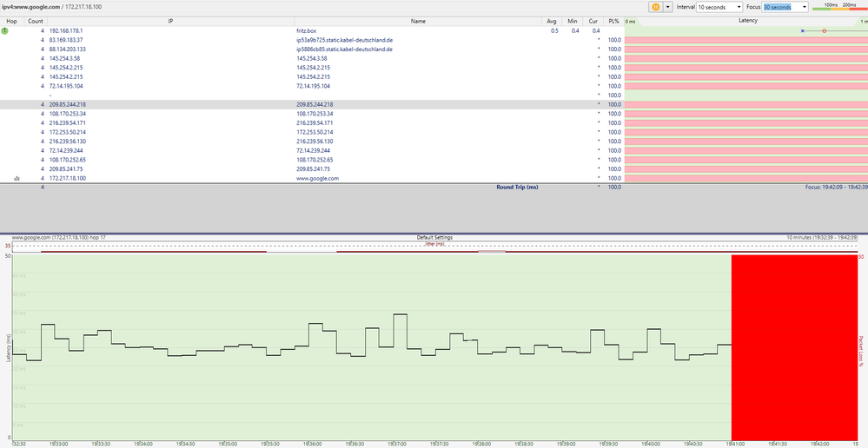Click the Avg column header
868x448 pixels.
552,19
